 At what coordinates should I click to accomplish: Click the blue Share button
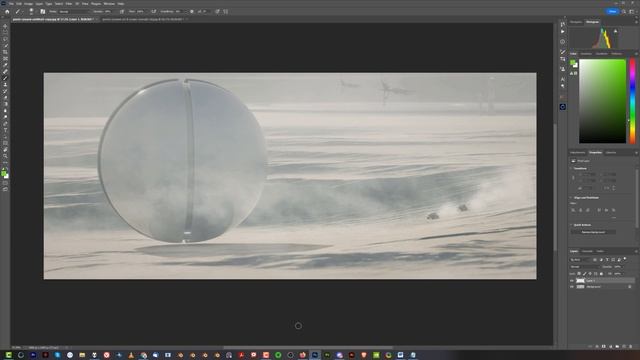click(612, 11)
